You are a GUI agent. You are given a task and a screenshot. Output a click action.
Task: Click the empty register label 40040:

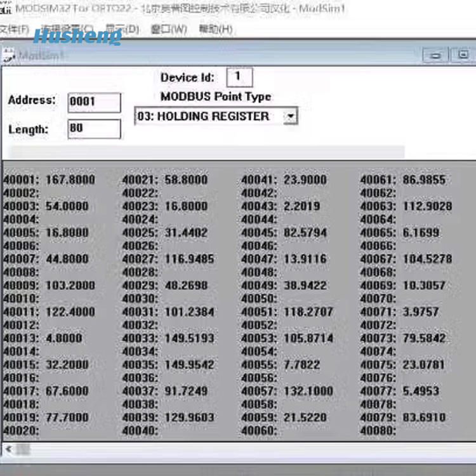click(140, 431)
